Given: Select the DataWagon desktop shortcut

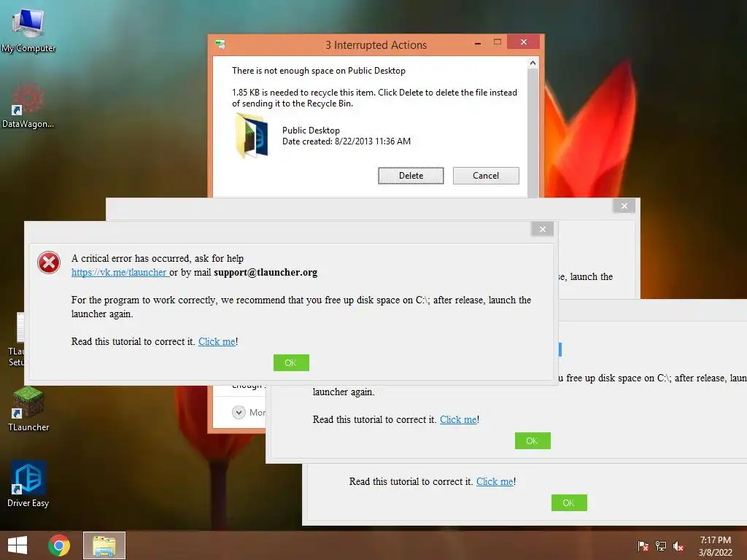Looking at the screenshot, I should coord(28,105).
